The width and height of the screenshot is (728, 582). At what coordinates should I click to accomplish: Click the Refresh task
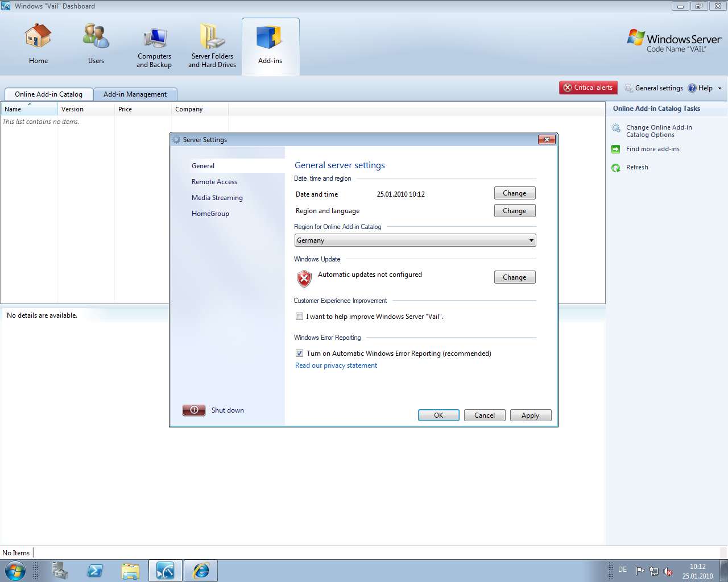637,167
